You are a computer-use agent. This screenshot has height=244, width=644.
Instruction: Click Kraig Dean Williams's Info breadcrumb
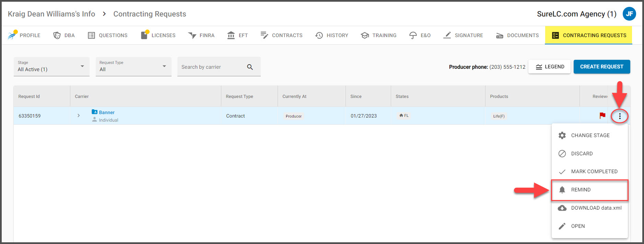pos(51,14)
